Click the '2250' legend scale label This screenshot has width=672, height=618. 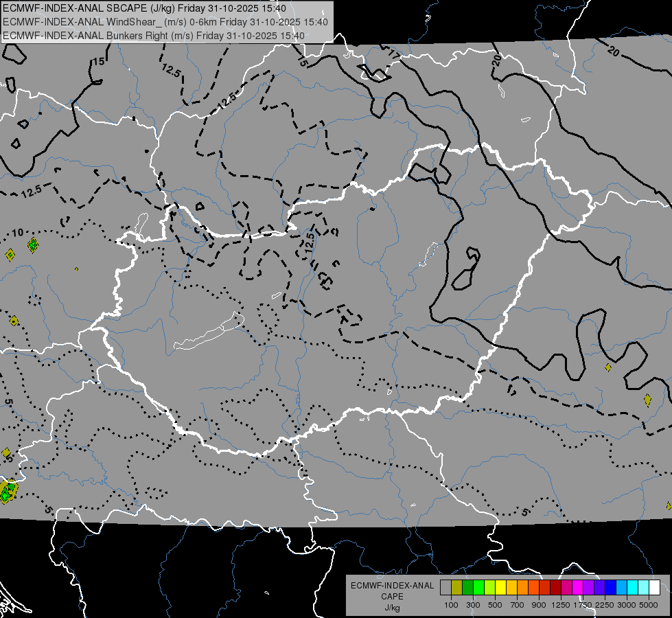(x=605, y=605)
